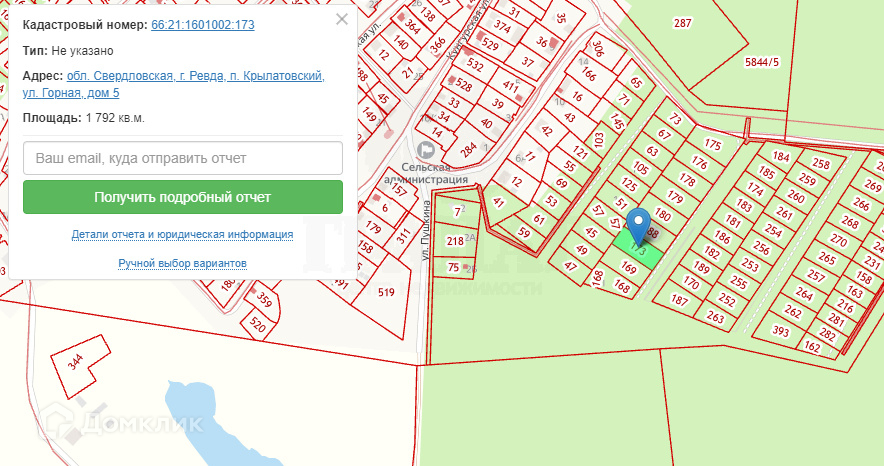Viewport: 884px width, 466px height.
Task: Select parcel 169 below the highlighted plot
Action: pyautogui.click(x=628, y=268)
